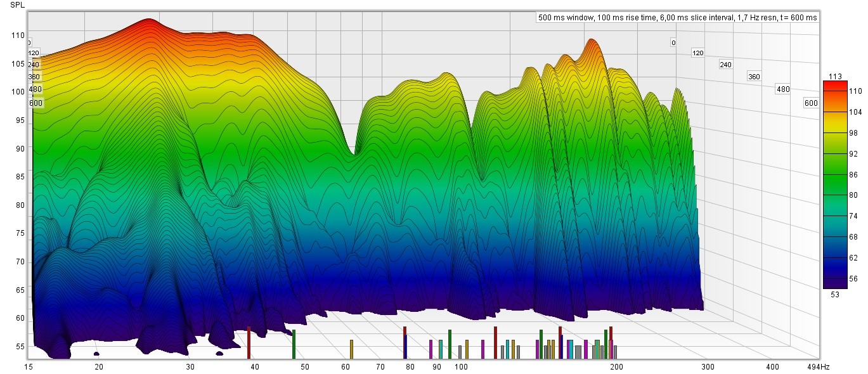The image size is (868, 374).
Task: Select the 53 minimum value below the color scale
Action: [835, 293]
